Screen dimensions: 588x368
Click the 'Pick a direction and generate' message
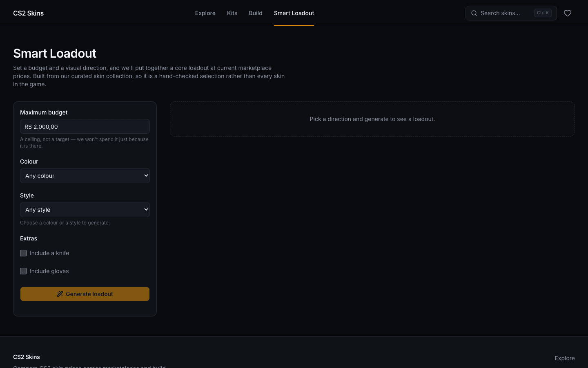pos(372,119)
